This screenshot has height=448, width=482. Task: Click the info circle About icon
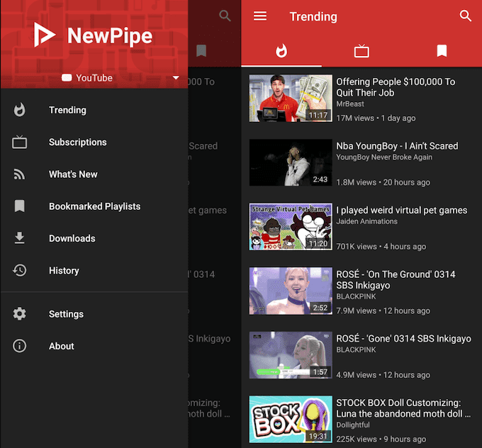tap(19, 346)
